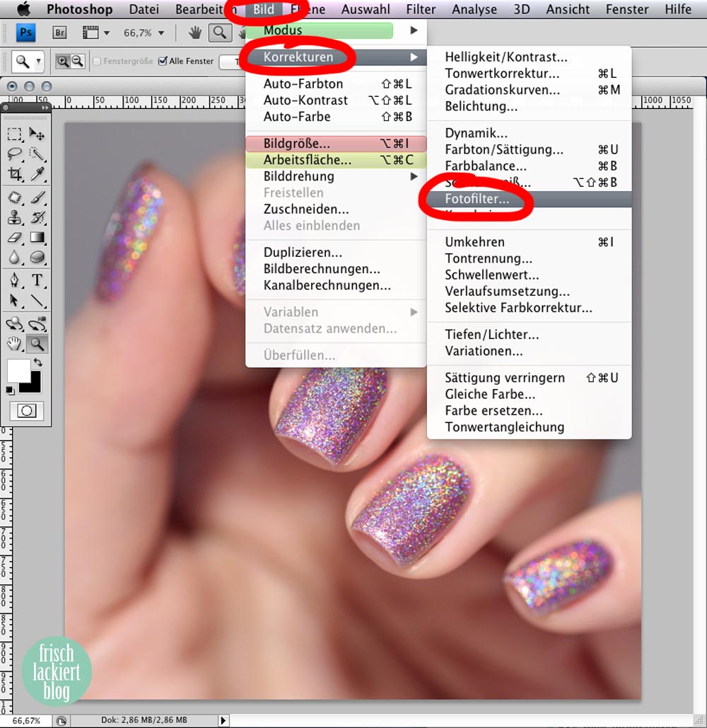Select the Type tool
Screen dimensions: 707x728
[x=37, y=280]
